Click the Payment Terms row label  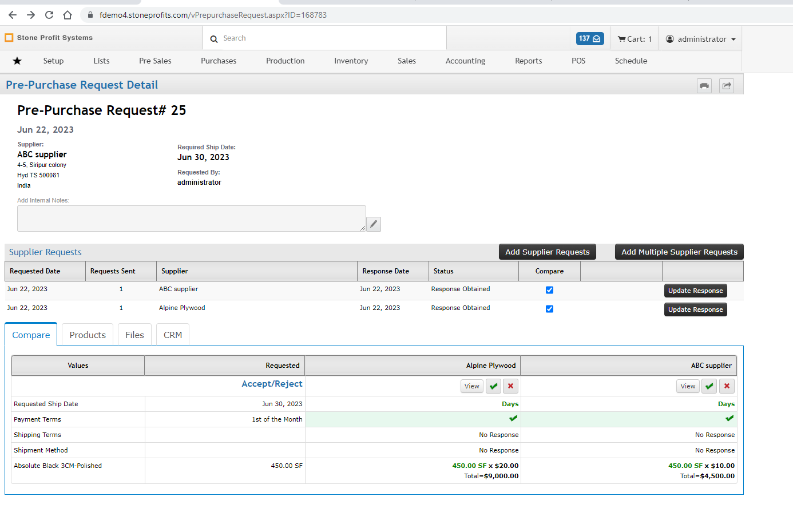pyautogui.click(x=37, y=419)
